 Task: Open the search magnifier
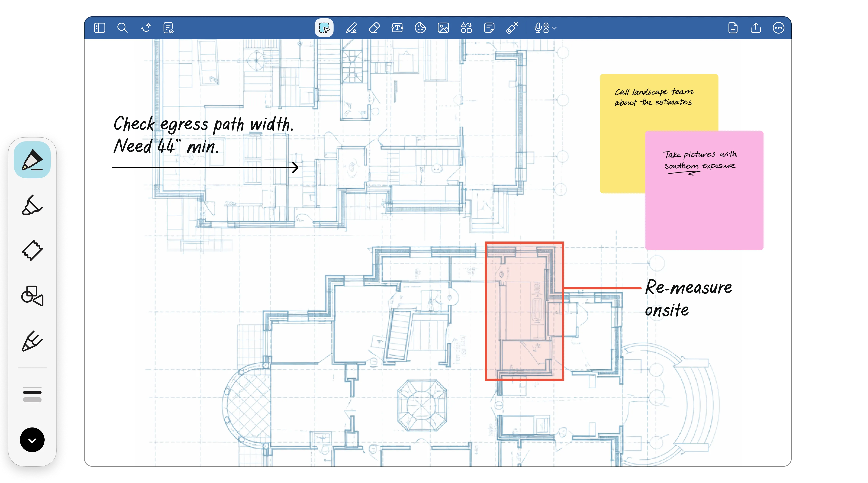[x=122, y=28]
